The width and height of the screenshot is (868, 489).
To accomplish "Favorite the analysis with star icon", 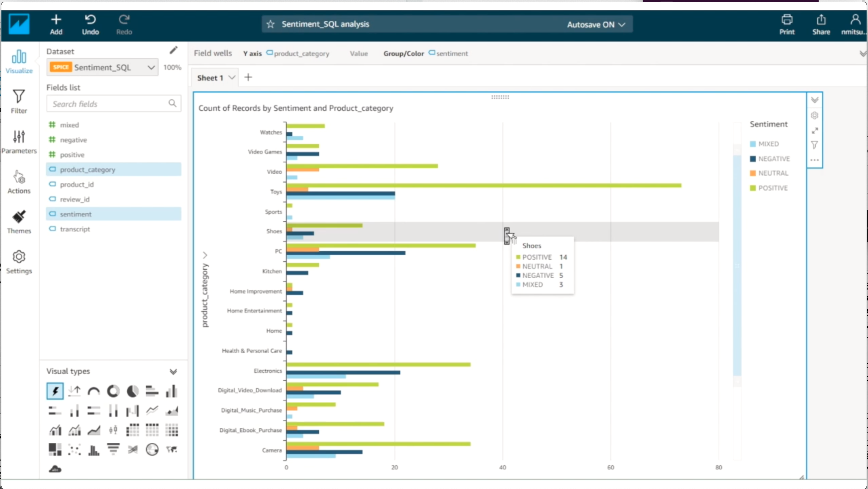I will [x=270, y=24].
